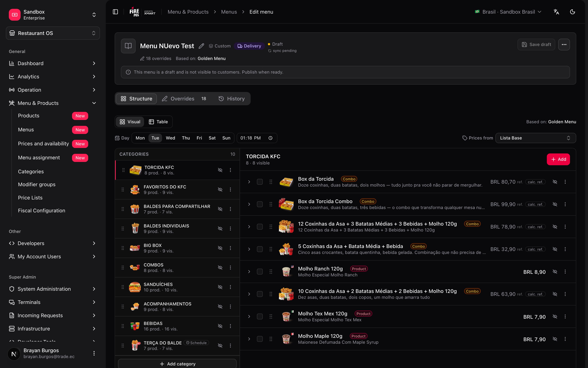The width and height of the screenshot is (588, 368).
Task: Grab drag handle of Molho Tex Mex 120g row
Action: pos(271,316)
